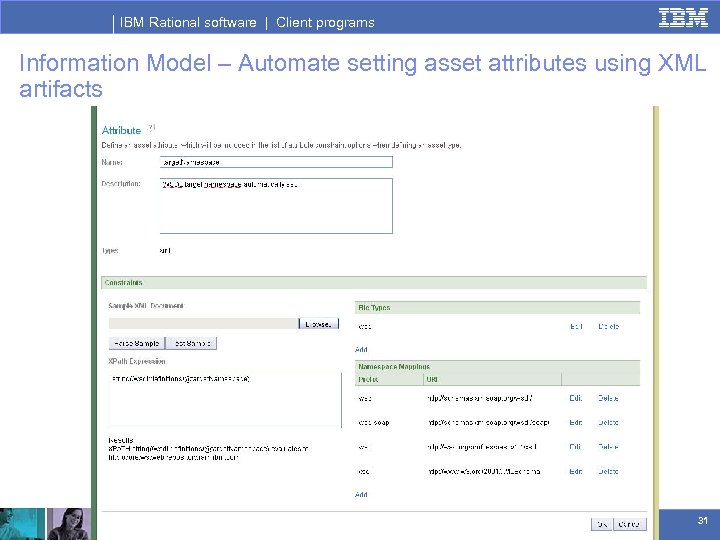Screen dimensions: 720x540
Task: Delete the first namespace mapping row
Action: [x=608, y=398]
